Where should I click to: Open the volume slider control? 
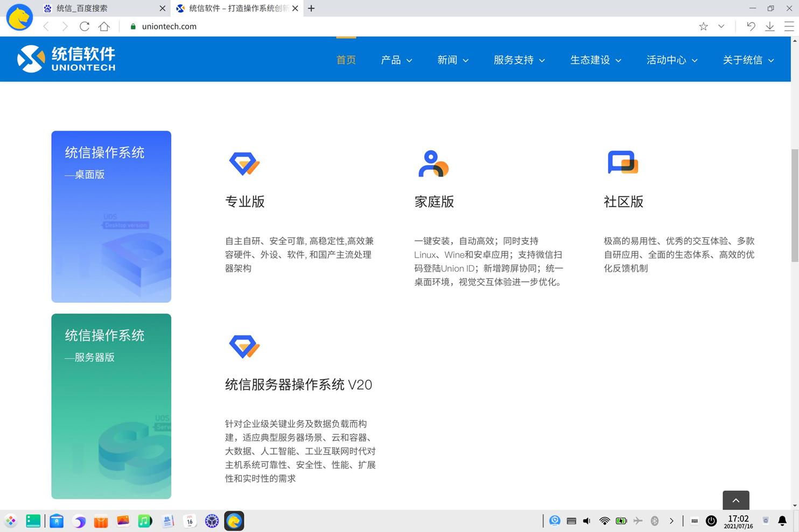click(x=586, y=521)
